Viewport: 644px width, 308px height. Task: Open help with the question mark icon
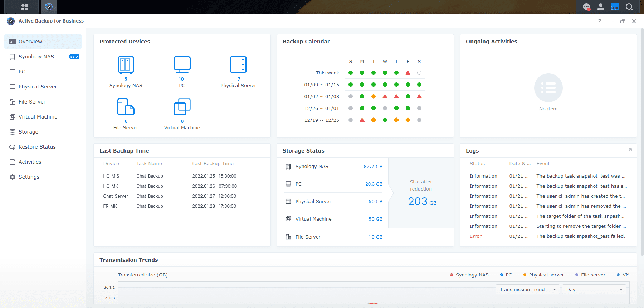coord(600,21)
